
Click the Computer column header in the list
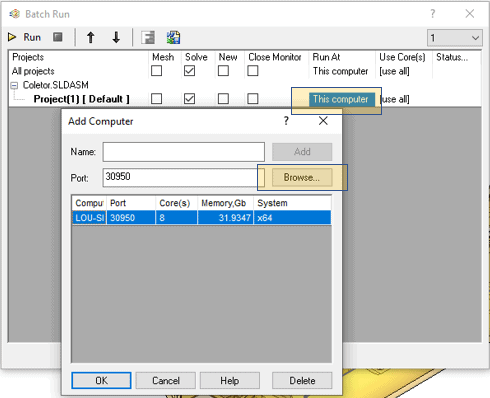89,203
